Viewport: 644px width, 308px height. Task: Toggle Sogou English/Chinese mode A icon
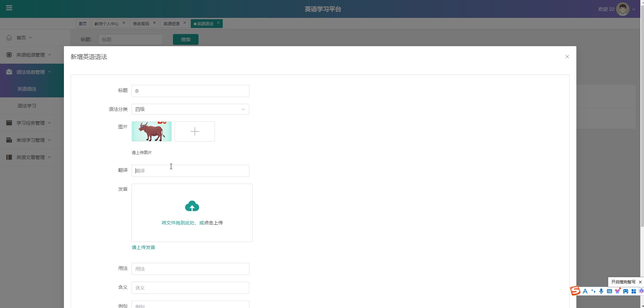pyautogui.click(x=585, y=291)
